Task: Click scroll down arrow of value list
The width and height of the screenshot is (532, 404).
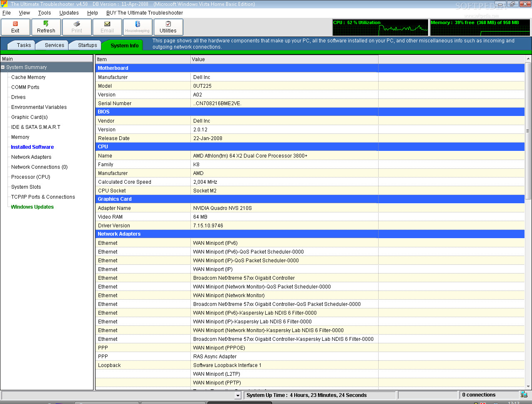Action: tap(528, 386)
